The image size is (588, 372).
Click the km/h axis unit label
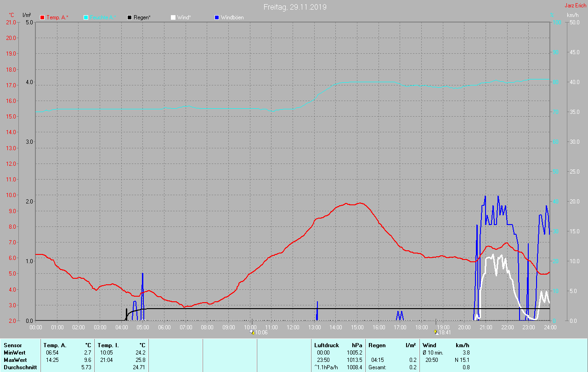[x=572, y=15]
